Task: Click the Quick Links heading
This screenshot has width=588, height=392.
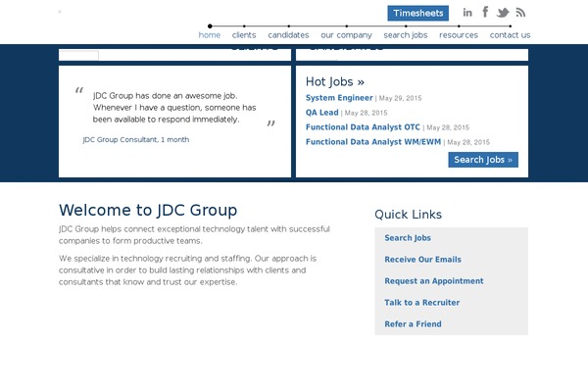Action: click(408, 215)
